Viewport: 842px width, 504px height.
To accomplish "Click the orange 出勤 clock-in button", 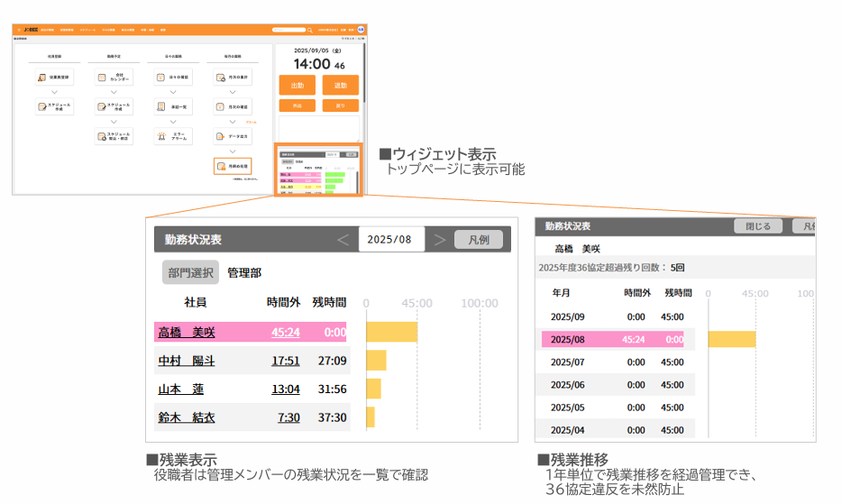I will tap(297, 86).
